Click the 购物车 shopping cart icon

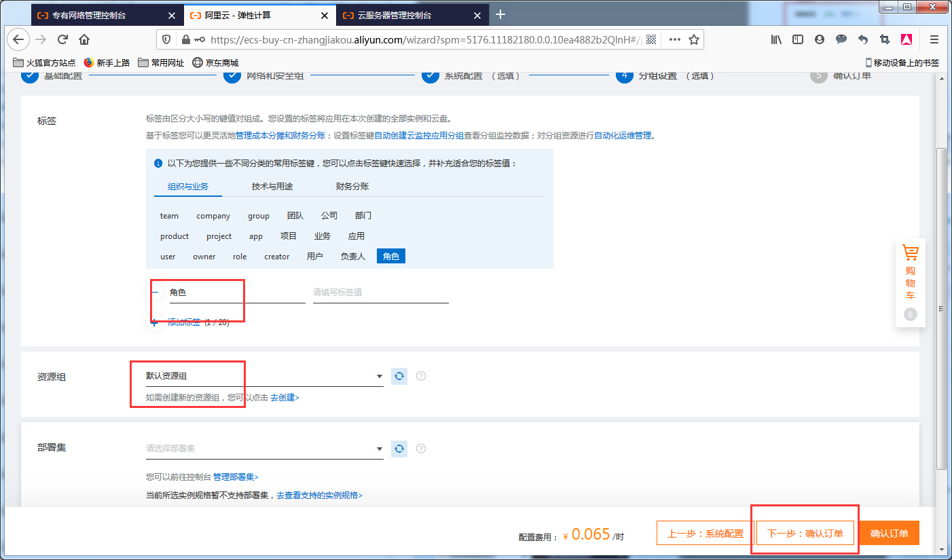[x=910, y=253]
